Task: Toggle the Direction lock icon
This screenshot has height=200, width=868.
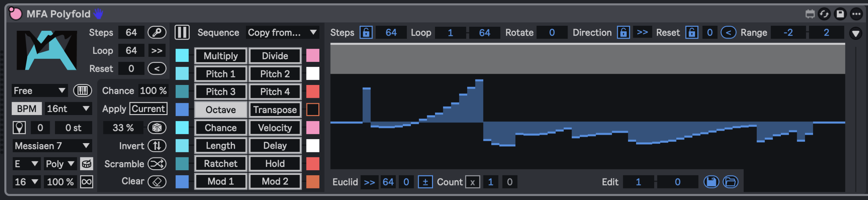Action: (x=623, y=32)
